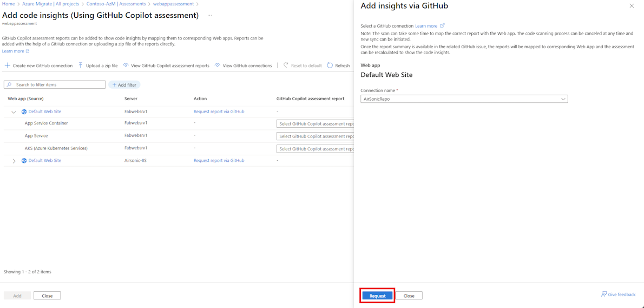644x308 pixels.
Task: Expand the Airsonic-IIS Default Web Site row
Action: pos(14,161)
